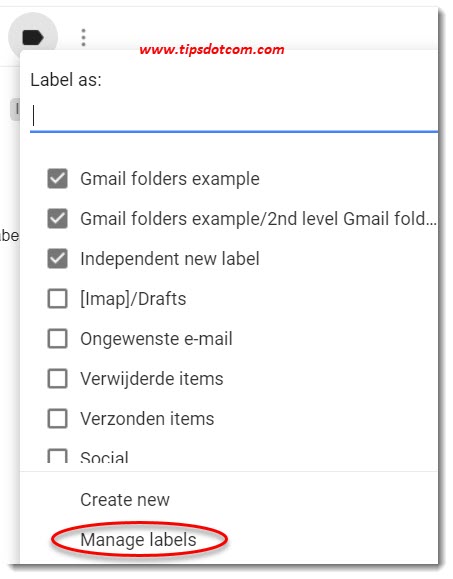
Task: Click the Labels tag icon button
Action: pos(33,37)
